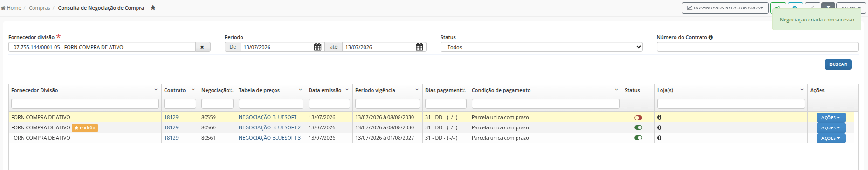The width and height of the screenshot is (868, 170).
Task: Click the favorite star next to page title
Action: click(x=153, y=8)
